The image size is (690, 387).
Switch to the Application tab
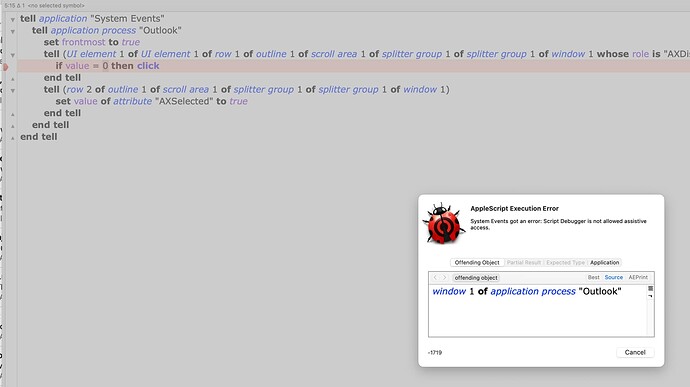pos(604,262)
